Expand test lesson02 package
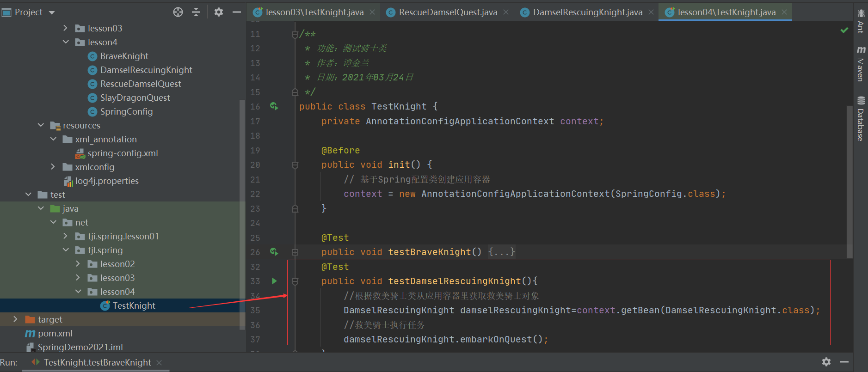This screenshot has height=372, width=868. 78,264
